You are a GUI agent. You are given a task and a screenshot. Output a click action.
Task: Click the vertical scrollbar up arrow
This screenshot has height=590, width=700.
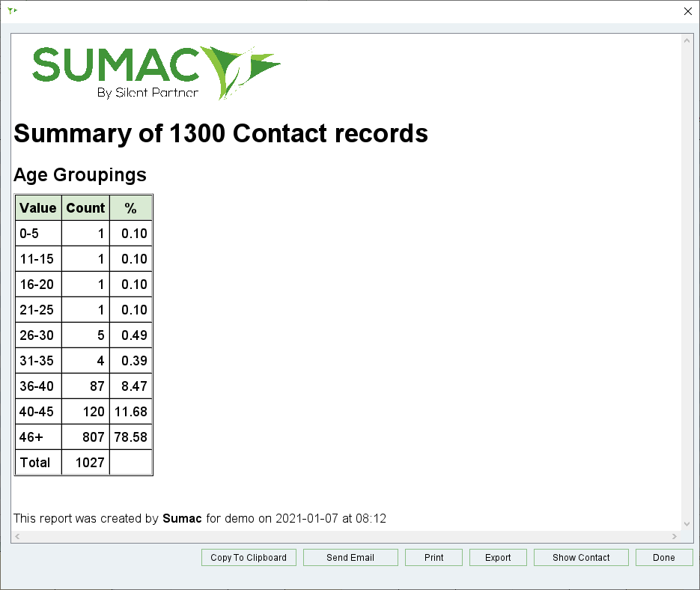[687, 40]
